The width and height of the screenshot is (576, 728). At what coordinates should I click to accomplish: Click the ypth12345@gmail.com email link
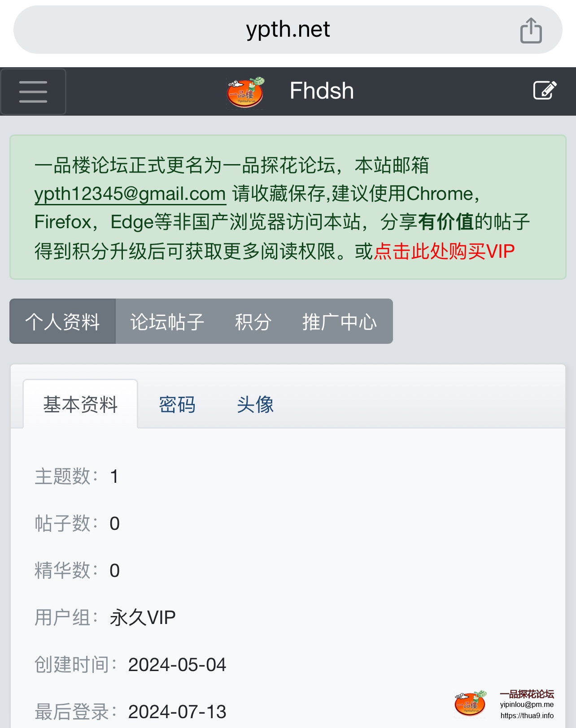pyautogui.click(x=130, y=194)
